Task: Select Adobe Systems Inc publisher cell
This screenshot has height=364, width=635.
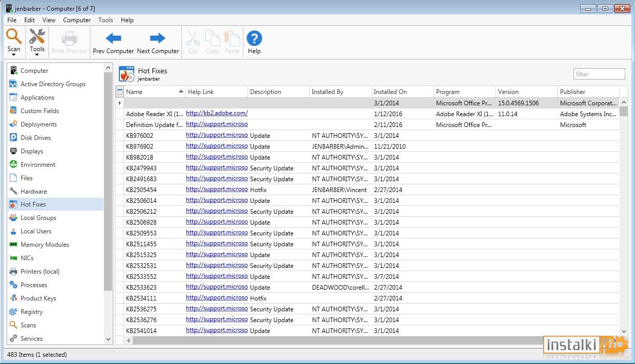Action: point(588,114)
